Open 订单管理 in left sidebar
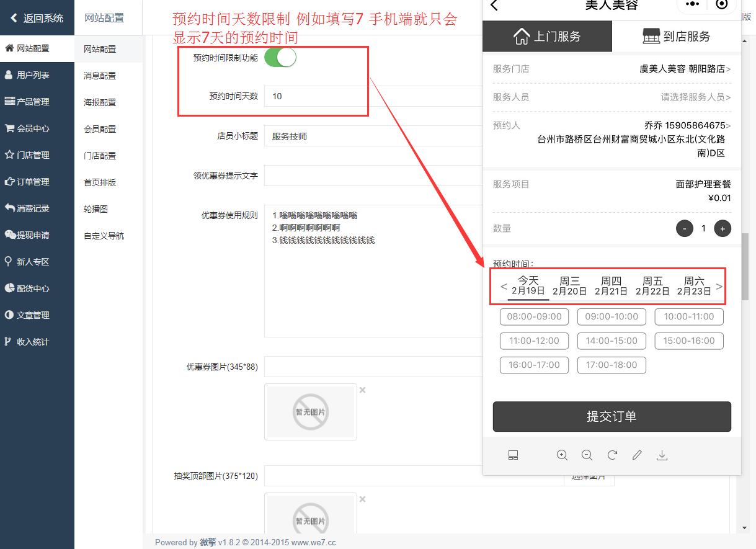Viewport: 756px width, 549px height. pos(33,182)
